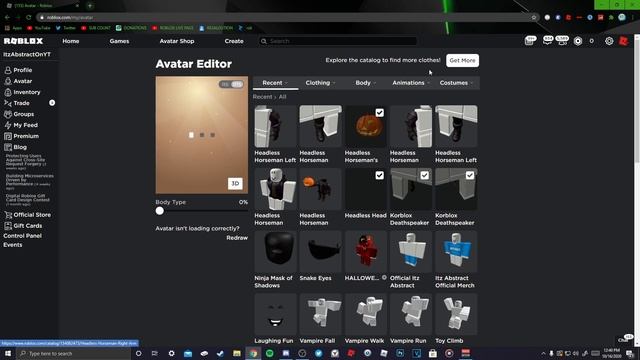Open My Feed in the sidebar

coord(21,125)
